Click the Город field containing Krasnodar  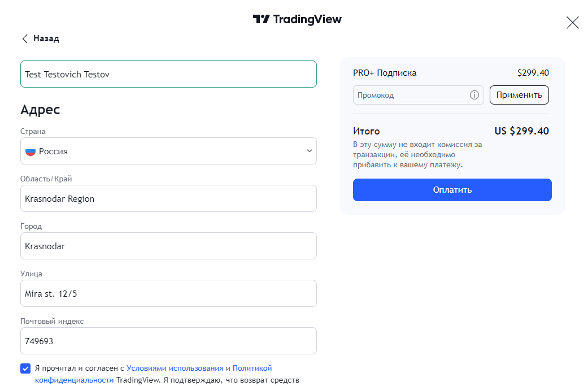point(168,246)
